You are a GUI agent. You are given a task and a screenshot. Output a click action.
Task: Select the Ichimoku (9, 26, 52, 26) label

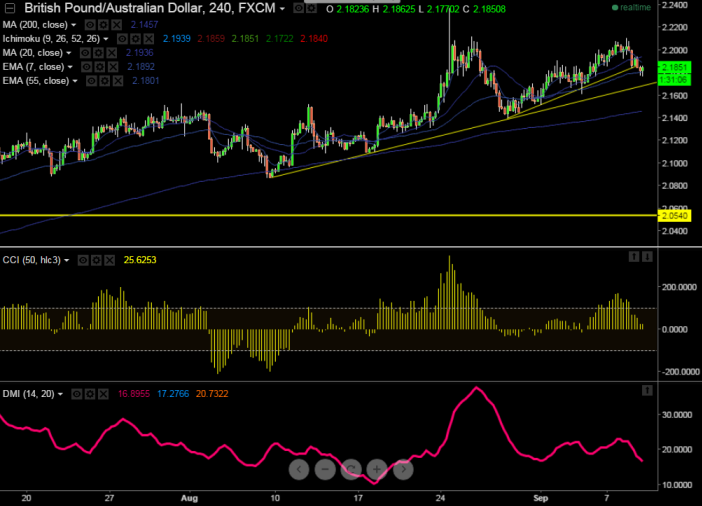(x=51, y=39)
